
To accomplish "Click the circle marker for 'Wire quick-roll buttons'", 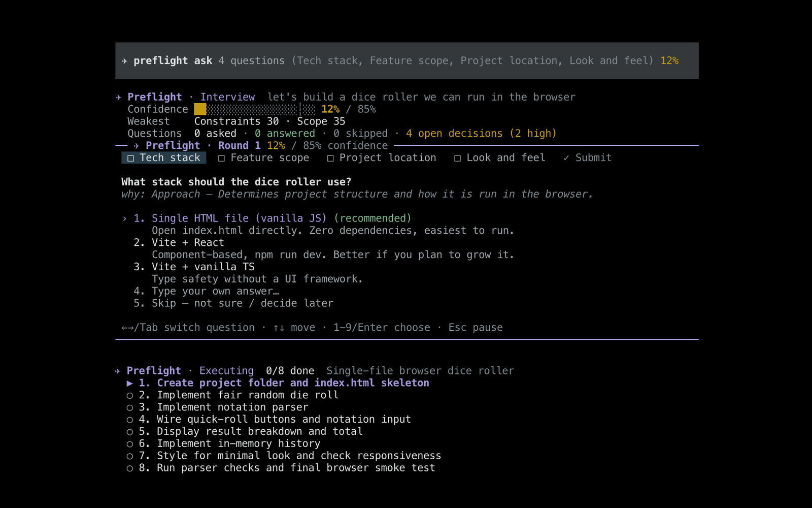I will pos(130,420).
